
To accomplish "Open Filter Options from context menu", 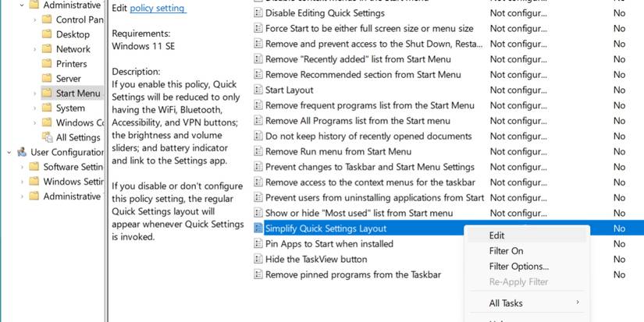I will 518,267.
